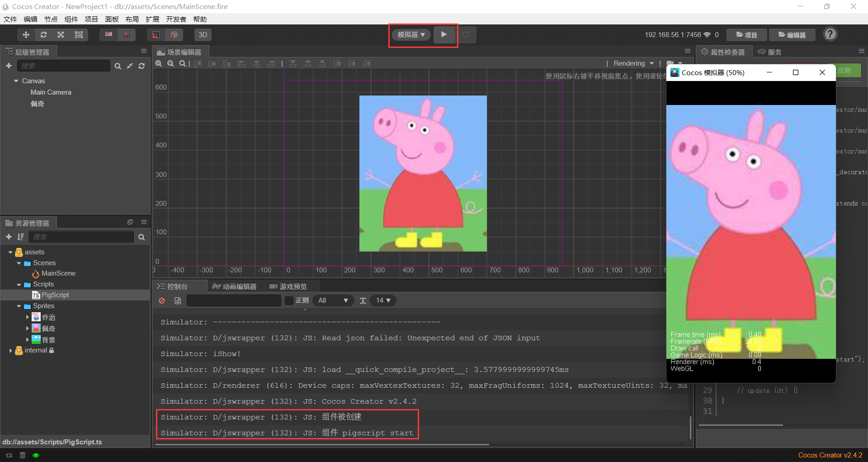The width and height of the screenshot is (868, 462).
Task: Enable the 正则 regex checkbox
Action: 289,300
